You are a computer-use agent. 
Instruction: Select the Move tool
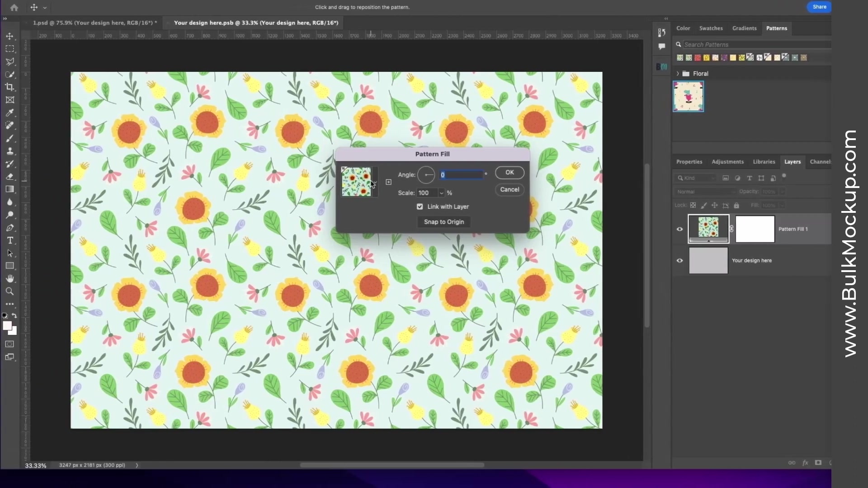pyautogui.click(x=10, y=36)
